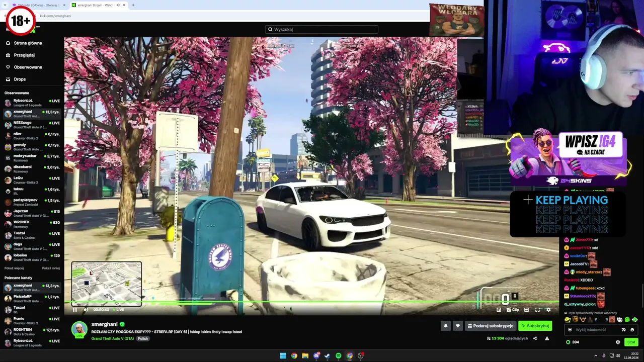Open niter channel in sidebar
The height and width of the screenshot is (362, 644).
(x=32, y=136)
